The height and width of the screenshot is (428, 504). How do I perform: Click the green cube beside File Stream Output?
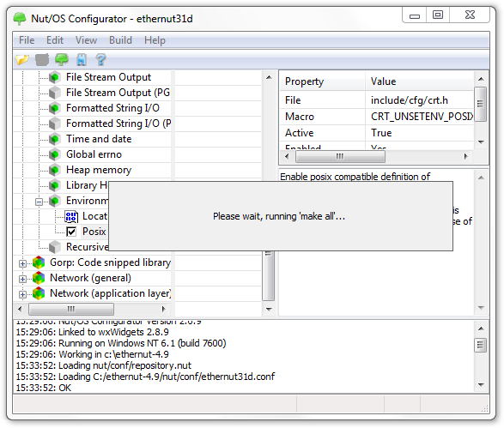55,77
